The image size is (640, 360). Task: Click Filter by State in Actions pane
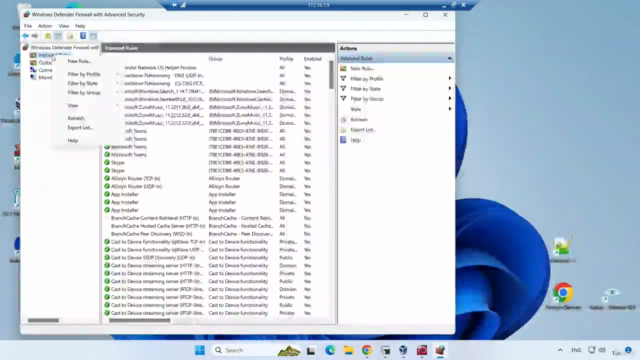[x=365, y=89]
